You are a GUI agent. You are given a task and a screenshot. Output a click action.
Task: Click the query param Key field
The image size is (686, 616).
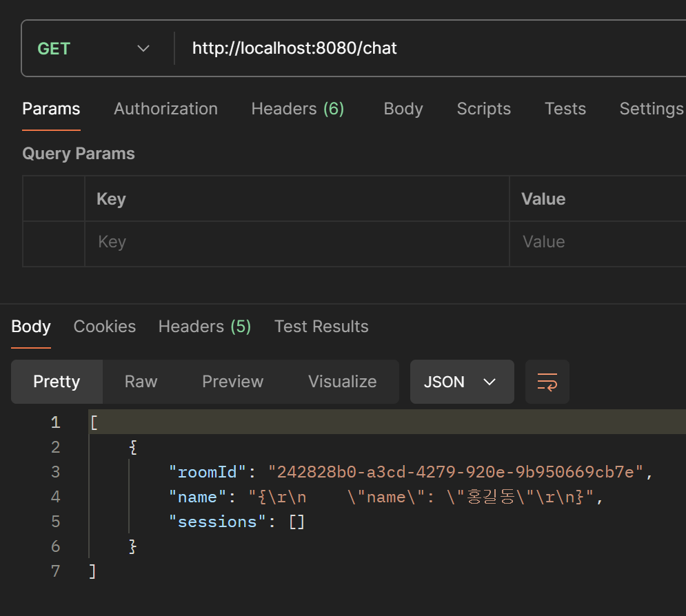296,242
